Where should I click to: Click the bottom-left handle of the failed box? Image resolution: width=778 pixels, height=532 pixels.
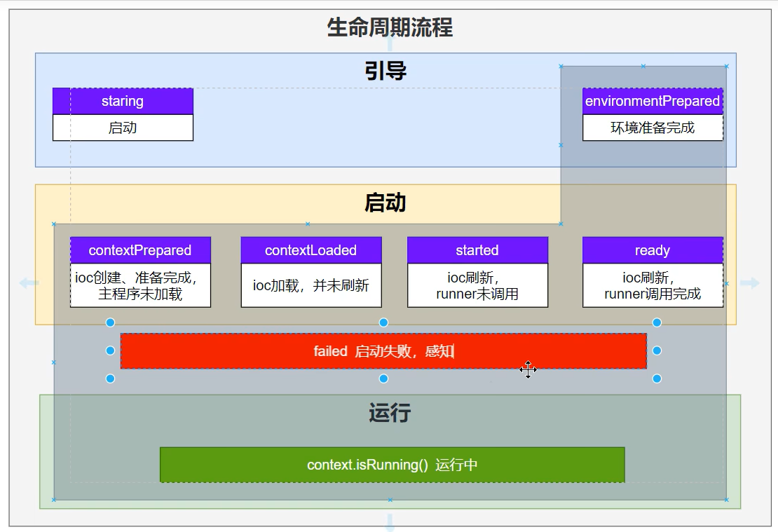[110, 378]
